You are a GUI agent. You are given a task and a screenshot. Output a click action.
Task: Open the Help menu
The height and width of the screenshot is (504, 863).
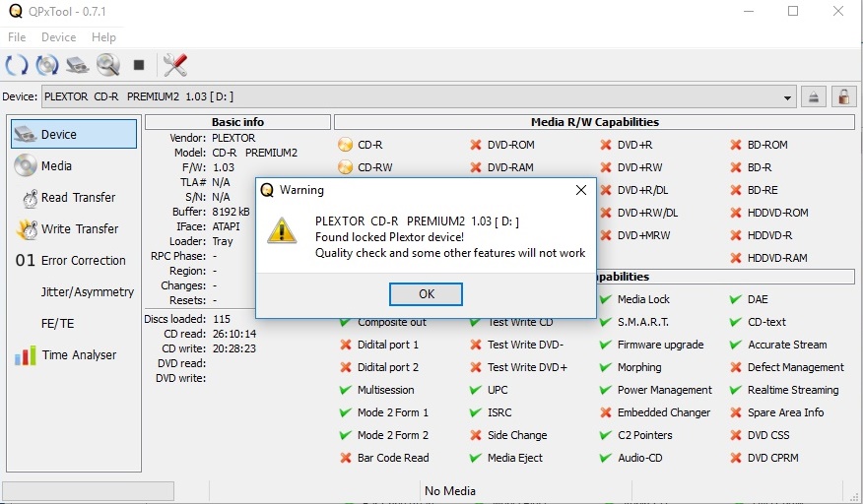103,36
